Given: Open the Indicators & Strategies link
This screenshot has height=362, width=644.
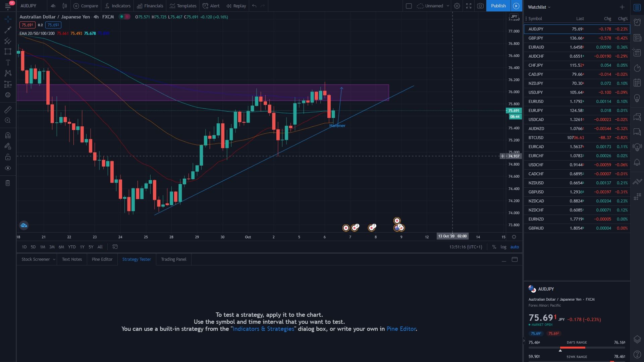Looking at the screenshot, I should pyautogui.click(x=263, y=329).
